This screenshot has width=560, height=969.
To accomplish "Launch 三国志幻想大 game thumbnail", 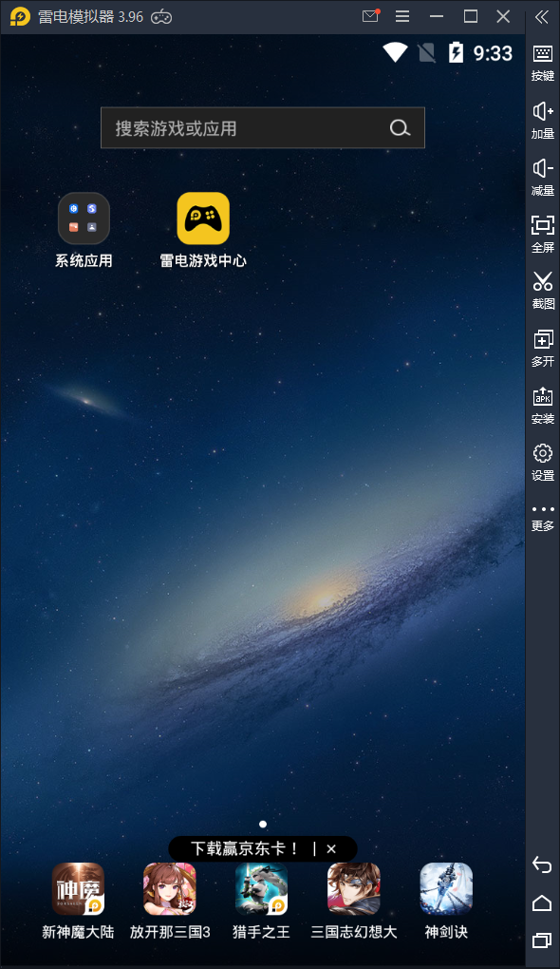I will click(354, 901).
